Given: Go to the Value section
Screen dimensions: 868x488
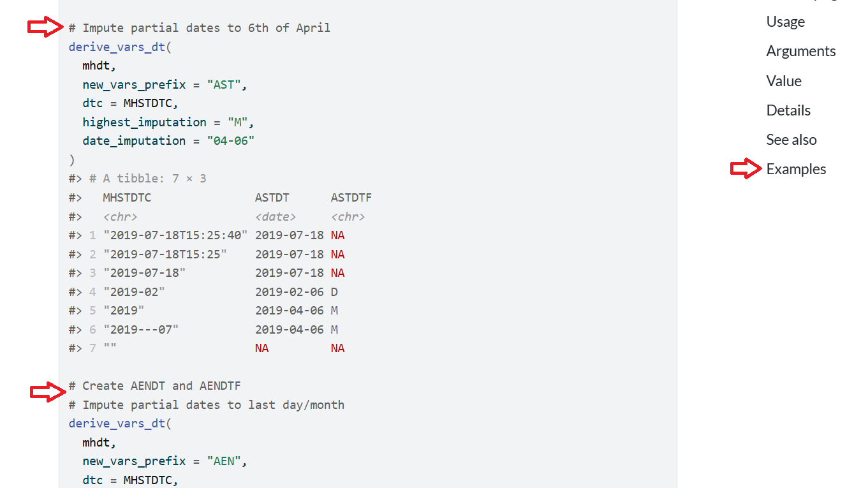Looking at the screenshot, I should (x=784, y=81).
